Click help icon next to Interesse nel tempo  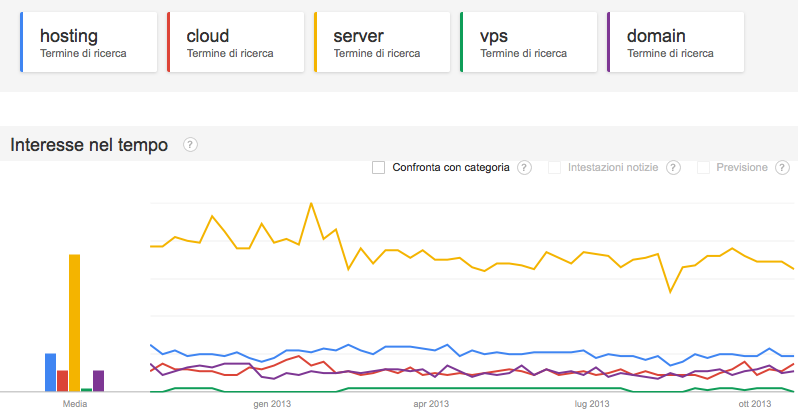(x=191, y=145)
